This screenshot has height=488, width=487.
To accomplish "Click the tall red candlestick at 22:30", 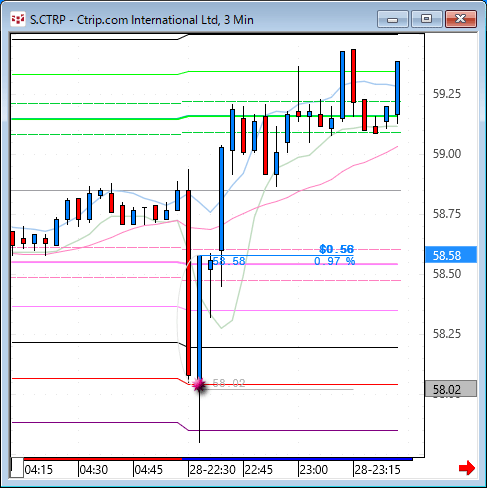I will tap(188, 283).
